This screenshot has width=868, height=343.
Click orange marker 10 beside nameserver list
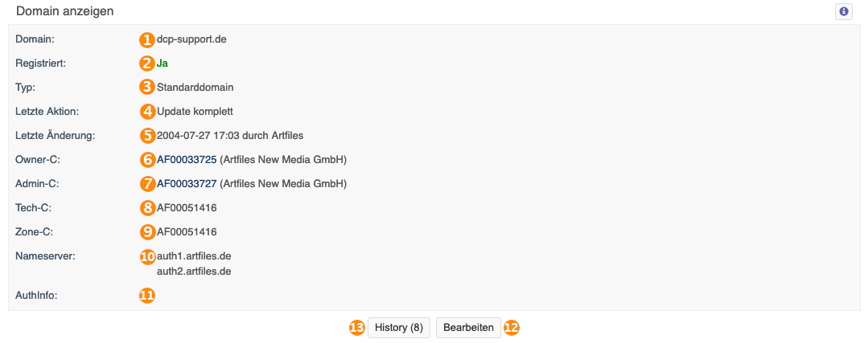pos(146,256)
